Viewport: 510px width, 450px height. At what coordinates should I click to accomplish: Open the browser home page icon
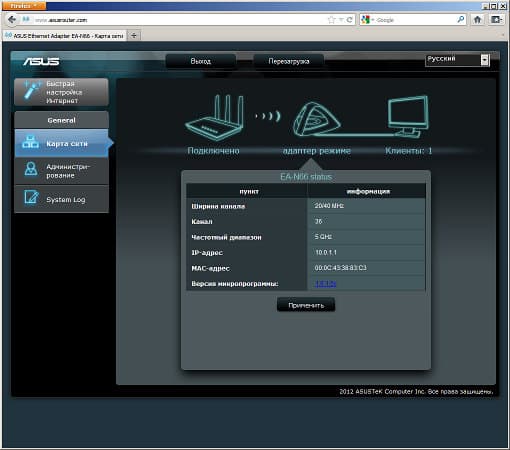point(477,20)
